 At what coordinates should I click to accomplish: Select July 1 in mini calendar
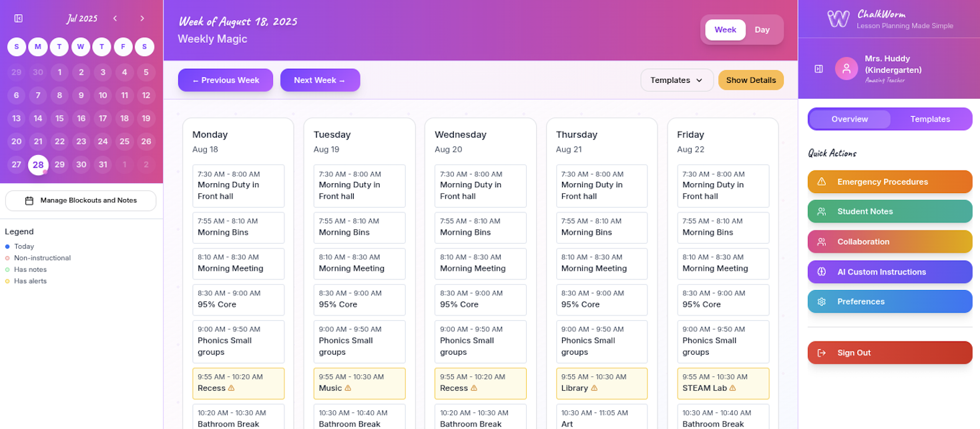pyautogui.click(x=59, y=73)
